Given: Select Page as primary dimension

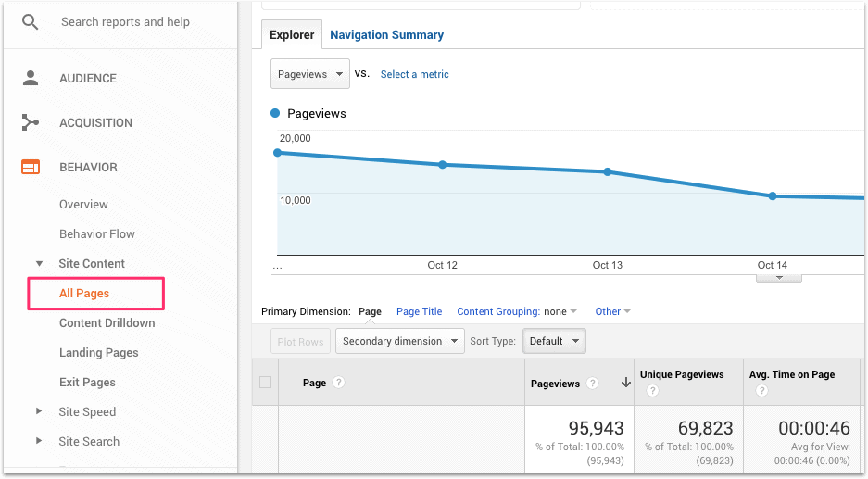Looking at the screenshot, I should [x=370, y=311].
